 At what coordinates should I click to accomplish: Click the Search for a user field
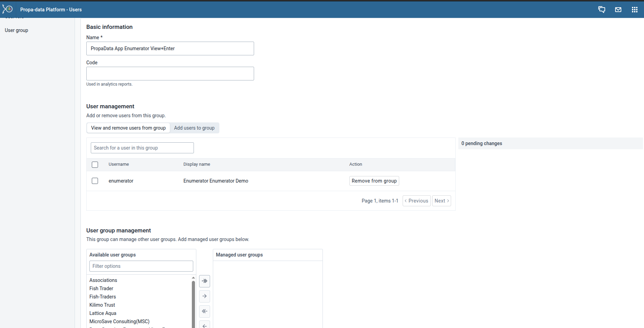tap(142, 147)
